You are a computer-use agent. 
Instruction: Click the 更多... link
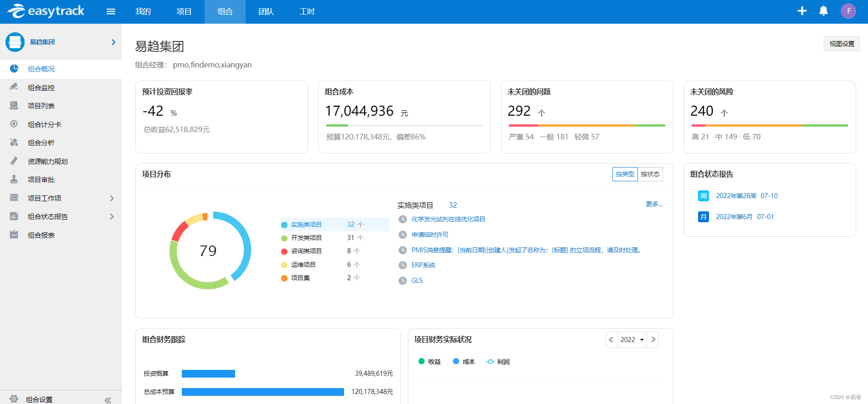point(654,204)
